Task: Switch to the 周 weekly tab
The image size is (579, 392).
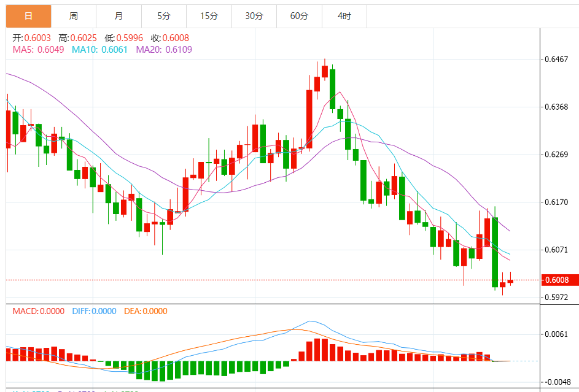Action: [74, 16]
